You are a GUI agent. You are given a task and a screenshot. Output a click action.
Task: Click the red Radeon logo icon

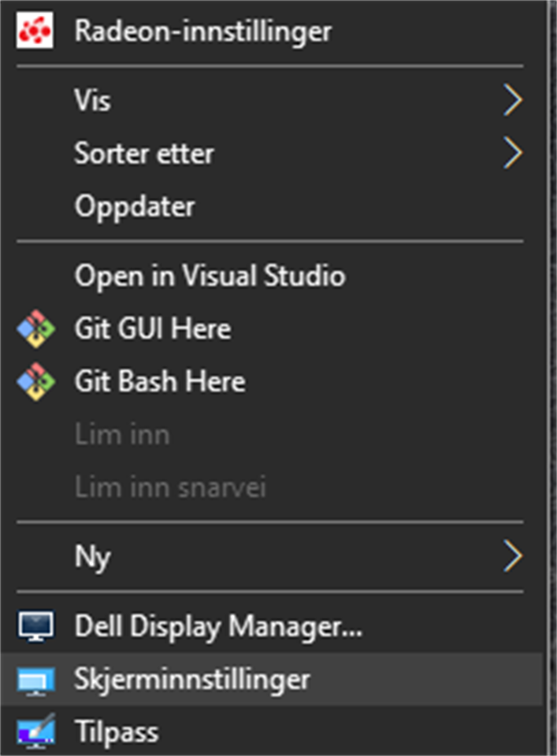click(35, 31)
